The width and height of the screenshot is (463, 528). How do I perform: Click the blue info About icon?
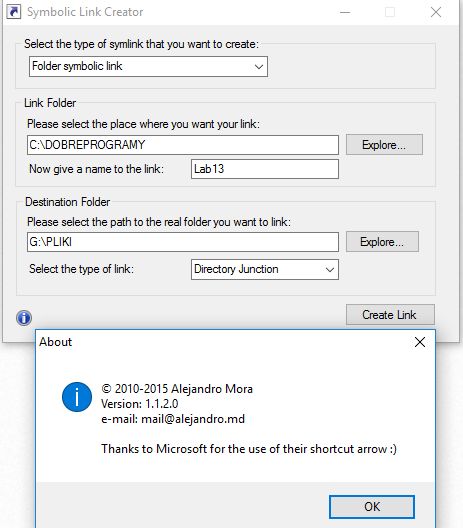click(x=24, y=318)
